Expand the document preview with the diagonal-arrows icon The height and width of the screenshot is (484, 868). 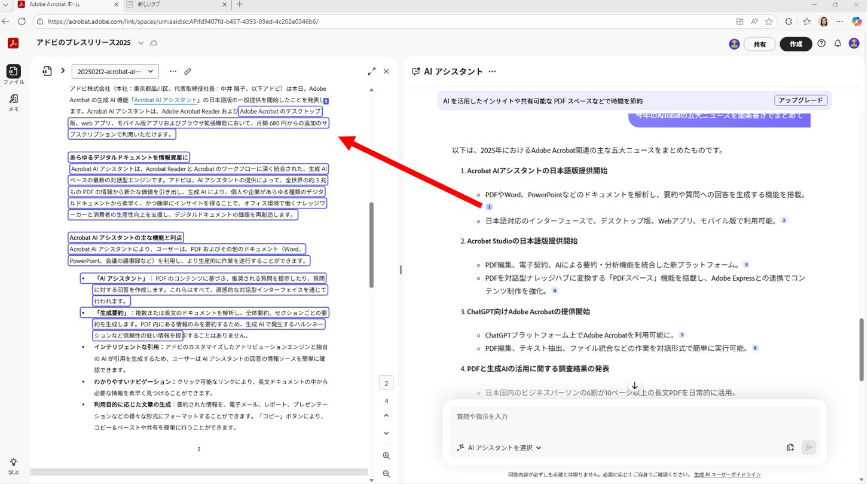pyautogui.click(x=371, y=71)
